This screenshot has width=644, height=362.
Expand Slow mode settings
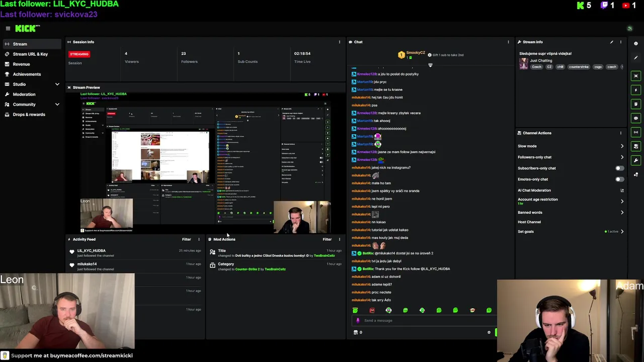[622, 146]
